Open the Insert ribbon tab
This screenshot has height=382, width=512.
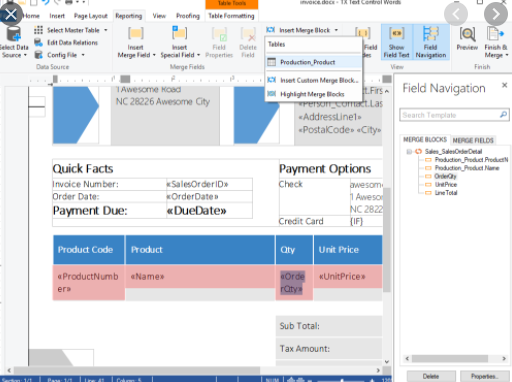tap(57, 16)
